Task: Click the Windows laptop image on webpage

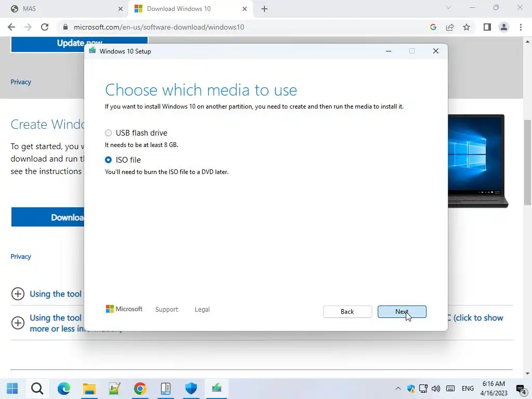Action: pyautogui.click(x=478, y=161)
